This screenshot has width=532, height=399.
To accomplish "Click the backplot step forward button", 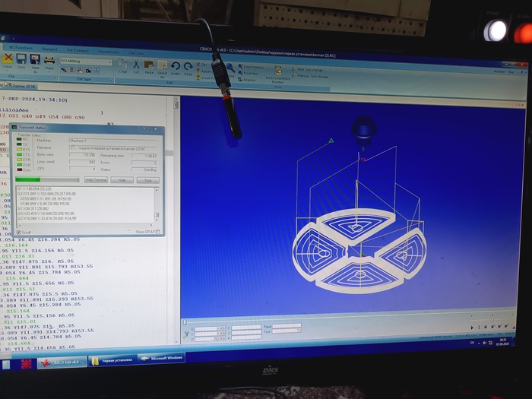I will [x=486, y=327].
